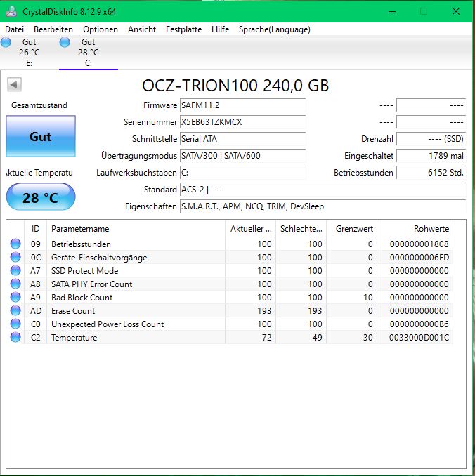Click the Gesamtzustand label
This screenshot has width=475, height=476.
(39, 105)
